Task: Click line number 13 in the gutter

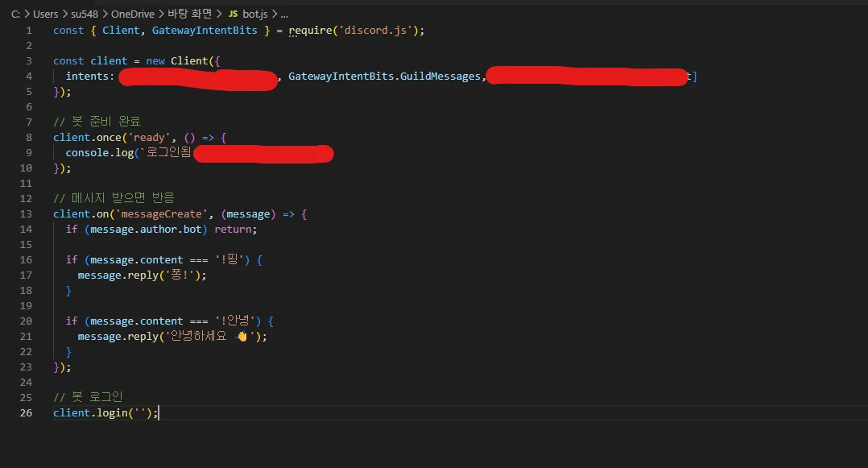Action: [27, 214]
